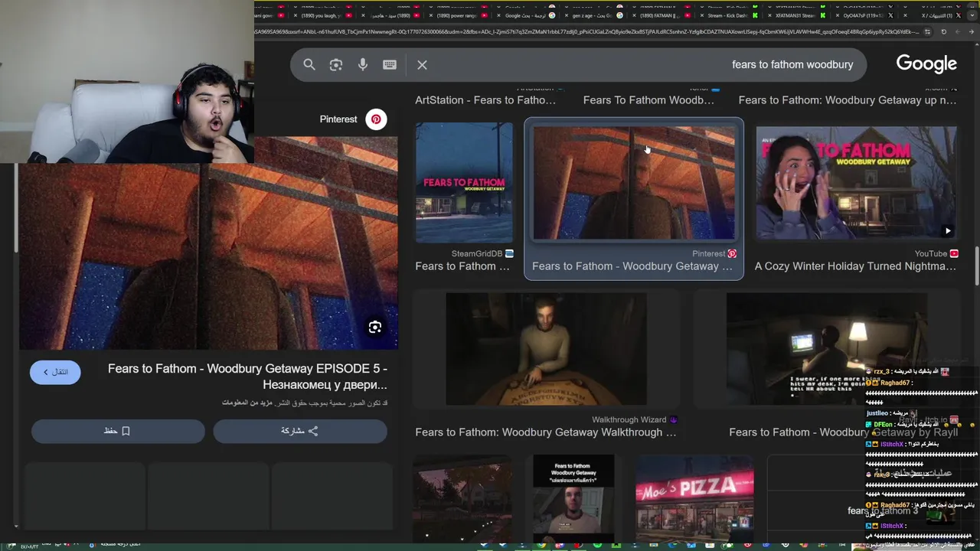Open the Rayll thumbnail of man at computer
This screenshot has height=551, width=980.
(827, 349)
